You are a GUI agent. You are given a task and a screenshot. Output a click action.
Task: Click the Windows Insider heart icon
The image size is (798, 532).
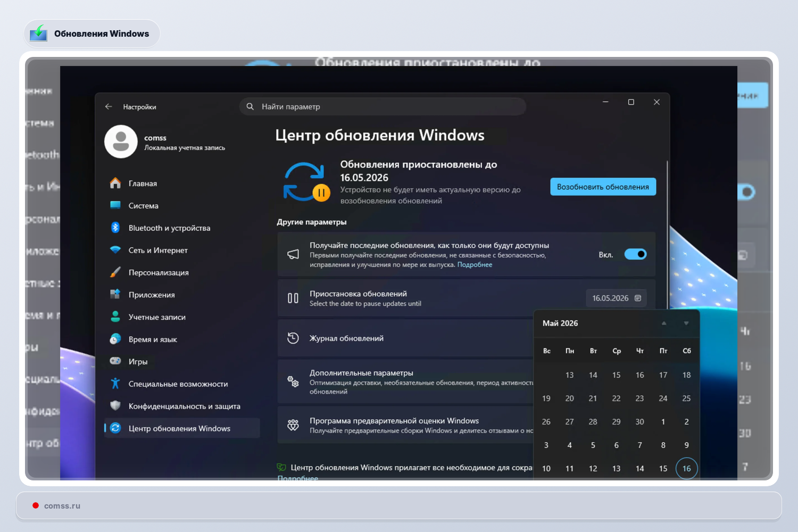[293, 425]
